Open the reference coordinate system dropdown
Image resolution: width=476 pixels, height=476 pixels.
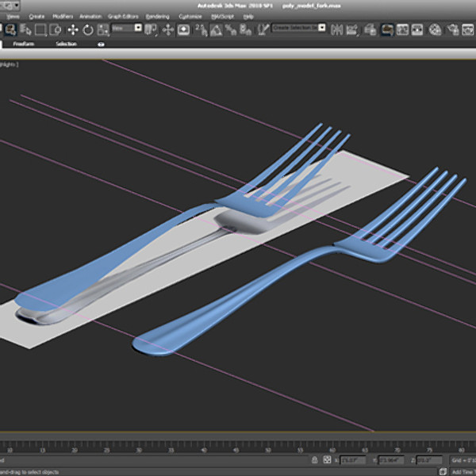click(x=126, y=29)
